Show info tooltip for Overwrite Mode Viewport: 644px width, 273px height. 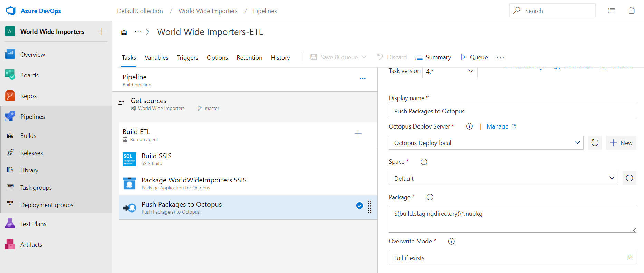(x=451, y=242)
